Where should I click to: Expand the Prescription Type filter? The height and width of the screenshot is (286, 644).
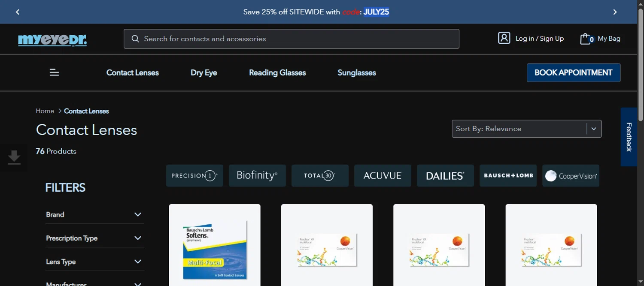(94, 238)
